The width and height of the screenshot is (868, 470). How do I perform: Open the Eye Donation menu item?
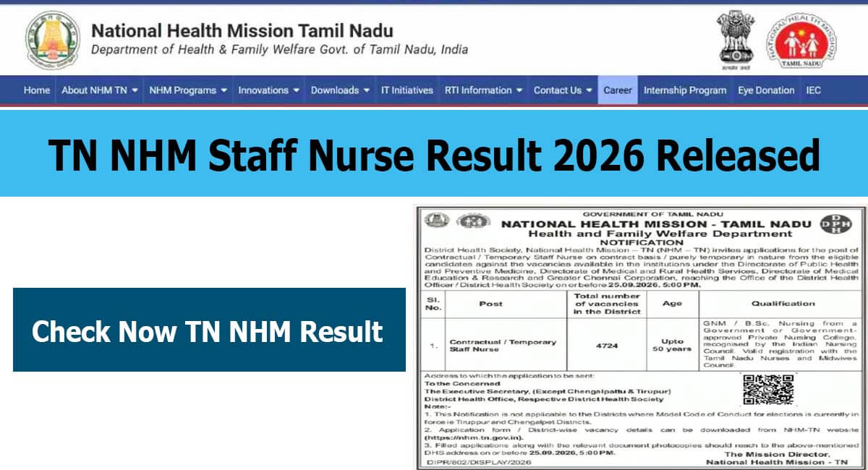tap(766, 90)
